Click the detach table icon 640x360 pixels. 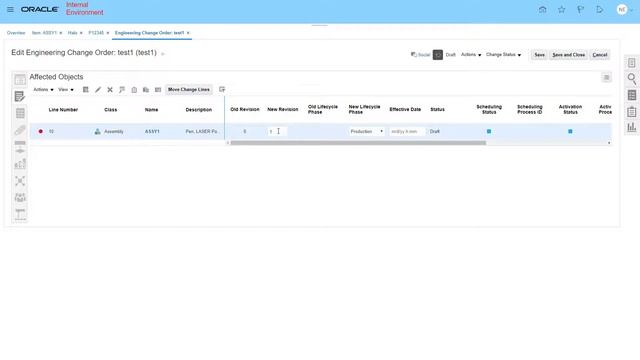click(222, 89)
